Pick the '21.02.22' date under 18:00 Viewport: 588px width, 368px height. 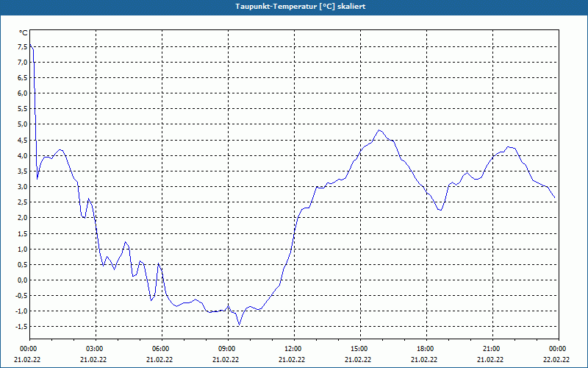point(424,360)
